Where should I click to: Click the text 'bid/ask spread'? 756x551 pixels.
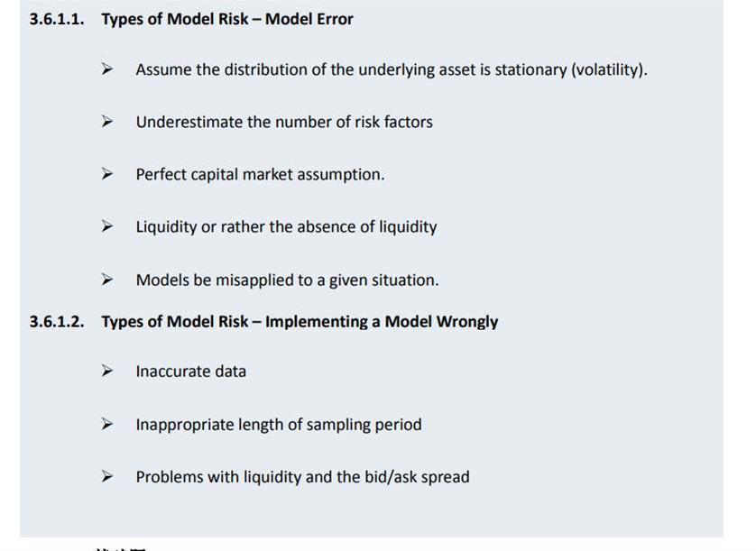click(x=417, y=477)
